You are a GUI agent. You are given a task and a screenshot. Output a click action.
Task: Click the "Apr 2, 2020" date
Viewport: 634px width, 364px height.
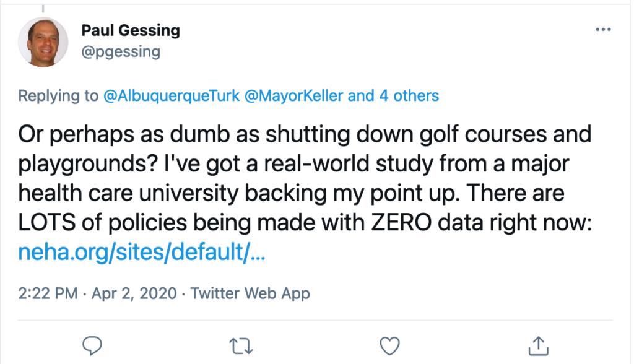pyautogui.click(x=134, y=293)
